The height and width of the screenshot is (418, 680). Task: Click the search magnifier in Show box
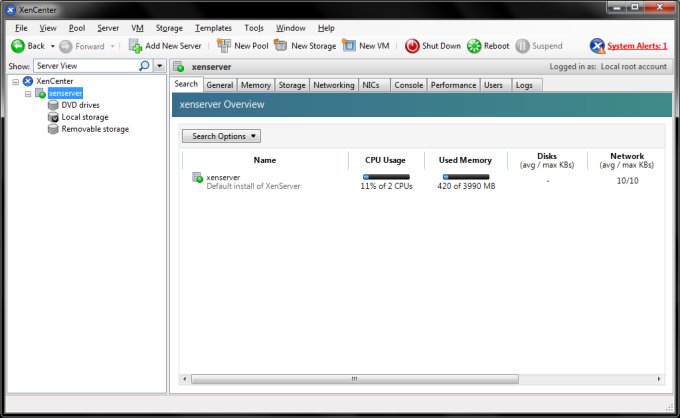[x=144, y=66]
